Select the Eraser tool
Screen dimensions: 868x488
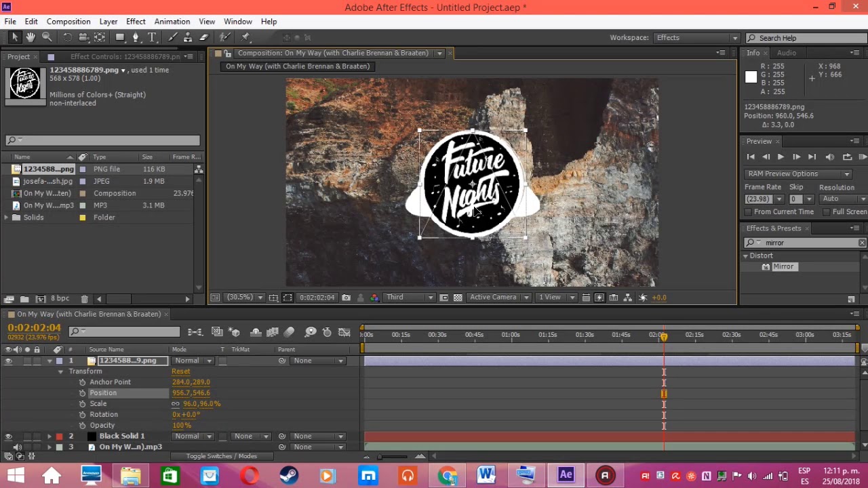pos(203,37)
